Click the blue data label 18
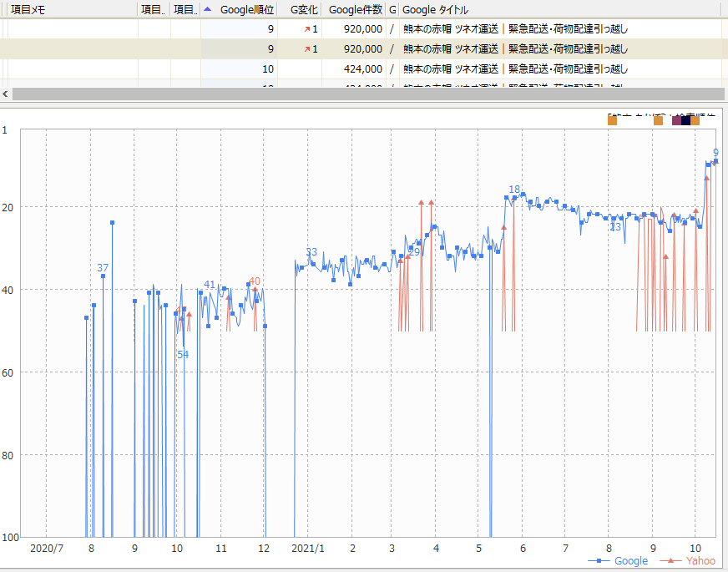This screenshot has height=572, width=728. click(514, 190)
